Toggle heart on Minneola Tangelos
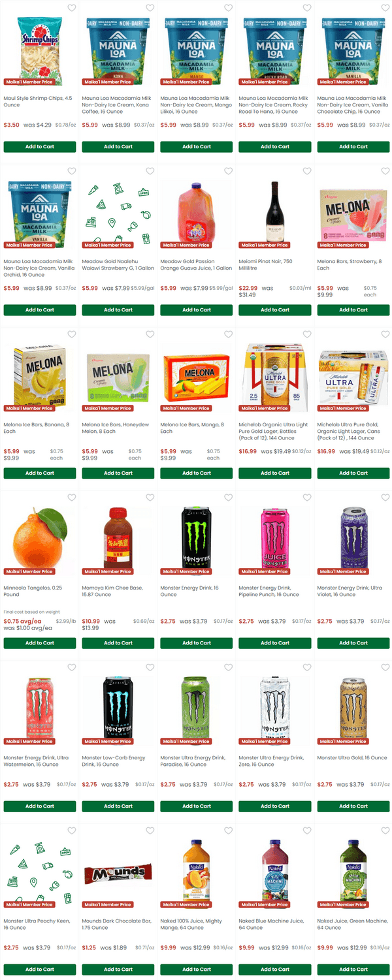This screenshot has height=980, width=392. pyautogui.click(x=72, y=498)
